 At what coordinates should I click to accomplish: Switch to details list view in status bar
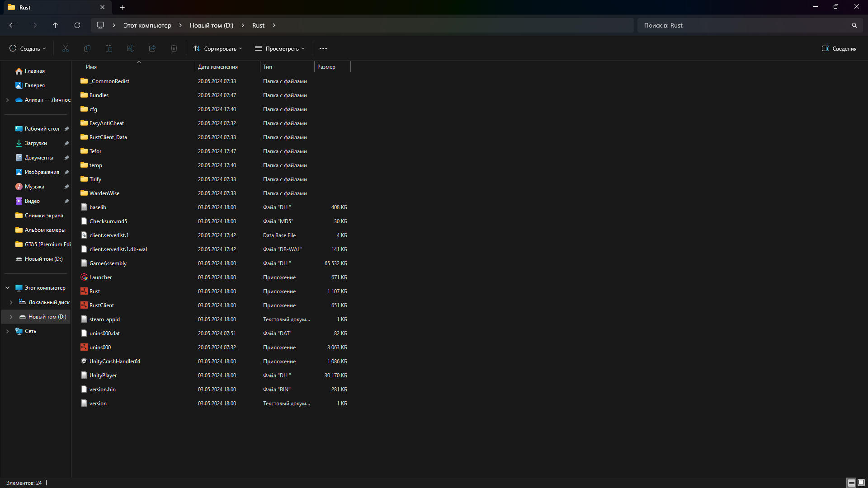(x=851, y=483)
